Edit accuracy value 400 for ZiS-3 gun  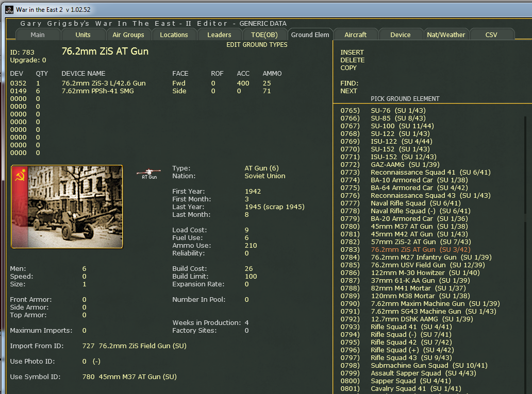click(x=243, y=83)
